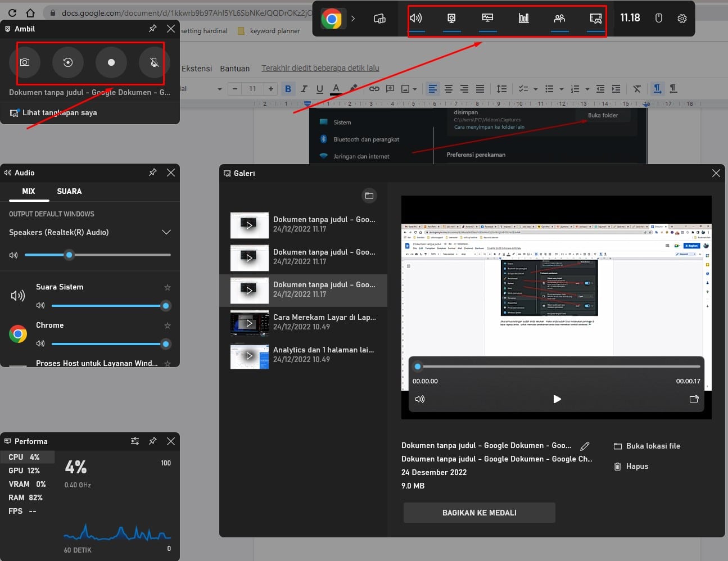Start recording in the Capture widget

click(x=111, y=62)
